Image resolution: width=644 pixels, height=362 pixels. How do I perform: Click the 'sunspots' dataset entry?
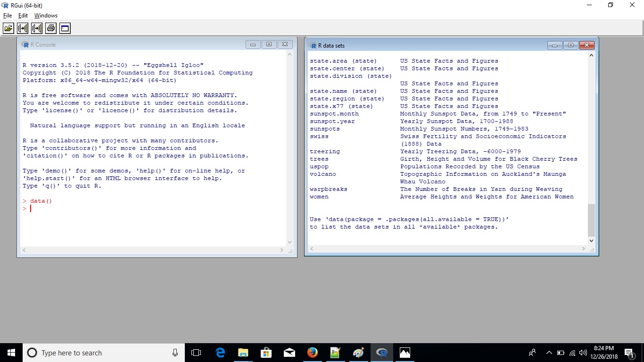point(325,129)
